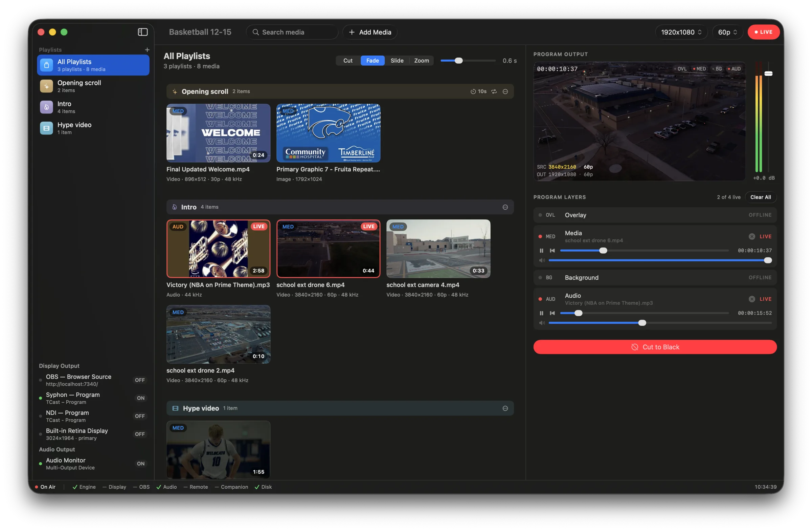Select the Zoom transition
The height and width of the screenshot is (531, 812).
click(421, 60)
